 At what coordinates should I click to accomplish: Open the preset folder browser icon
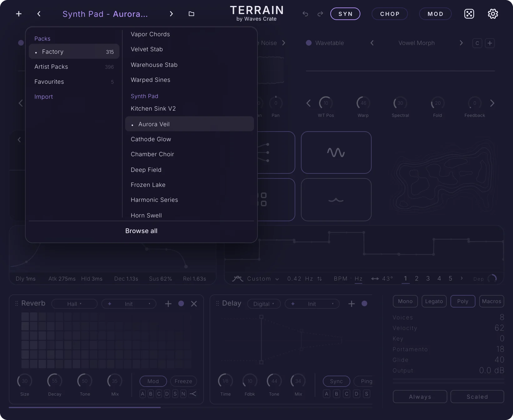click(191, 14)
